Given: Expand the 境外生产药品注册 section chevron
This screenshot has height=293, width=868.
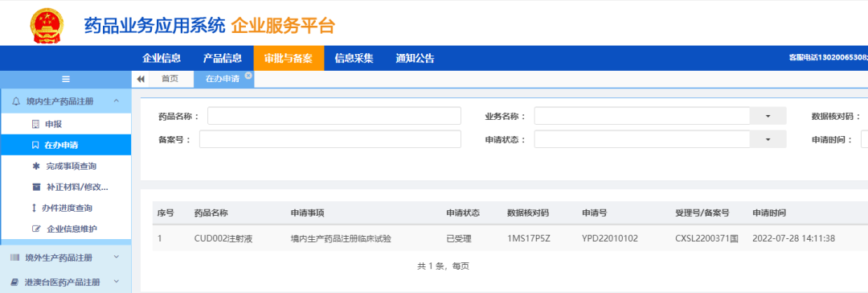Looking at the screenshot, I should click(x=117, y=258).
